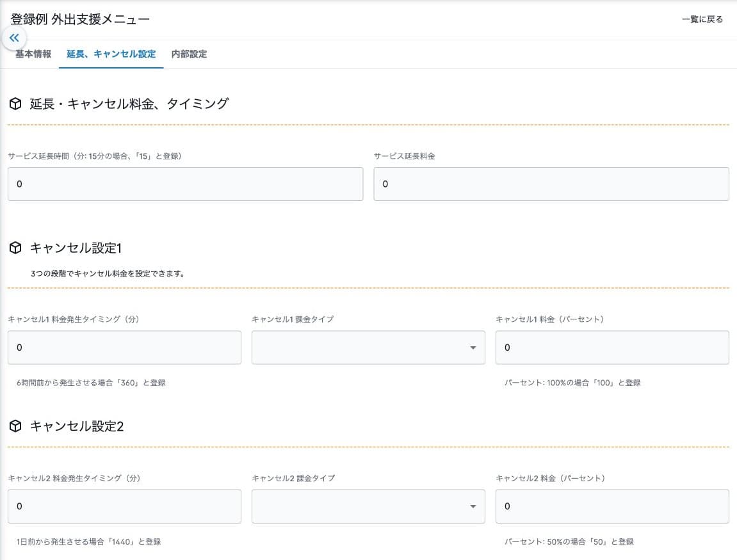Click label キャンセル1 料金（パーセント）

[x=550, y=319]
